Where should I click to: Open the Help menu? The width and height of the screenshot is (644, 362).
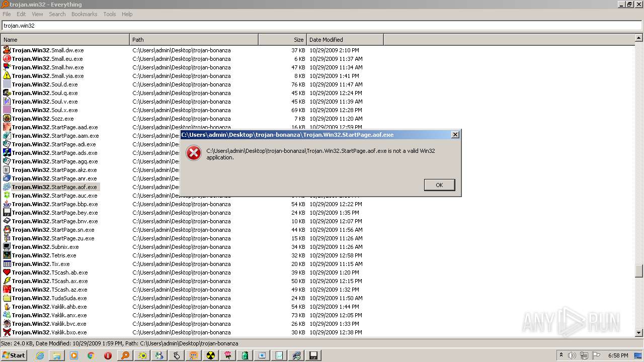click(127, 14)
